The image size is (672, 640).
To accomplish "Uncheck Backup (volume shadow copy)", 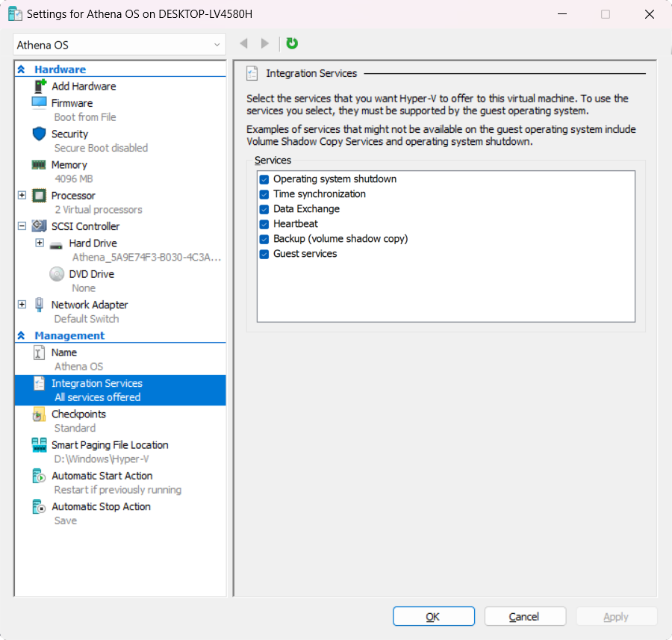I will [x=264, y=238].
